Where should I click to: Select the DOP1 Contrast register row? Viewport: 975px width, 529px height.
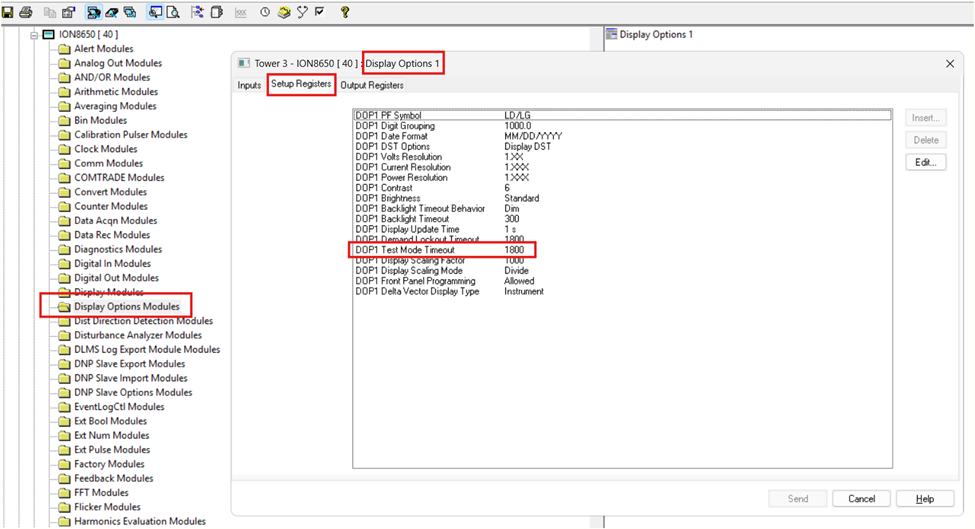coord(622,188)
